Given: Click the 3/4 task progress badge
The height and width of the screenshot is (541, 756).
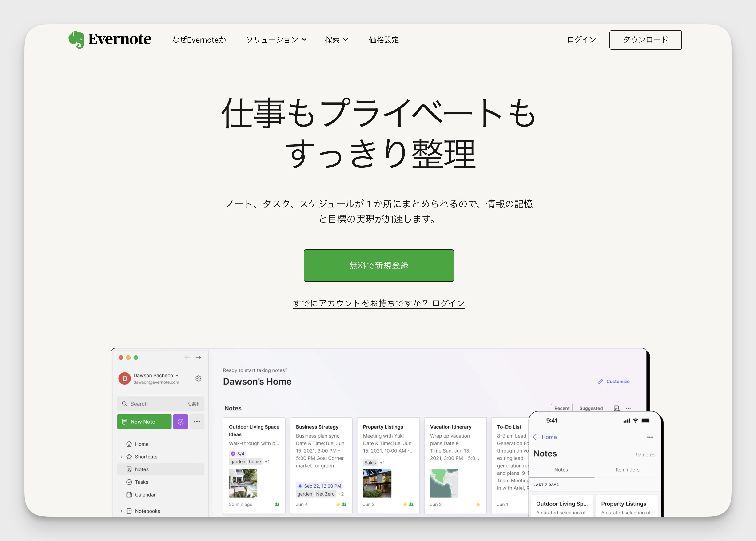Looking at the screenshot, I should [238, 453].
